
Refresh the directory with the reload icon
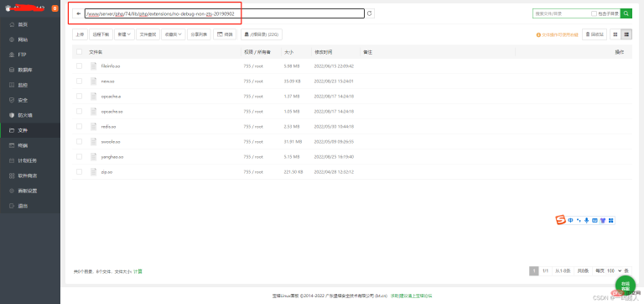[x=370, y=13]
